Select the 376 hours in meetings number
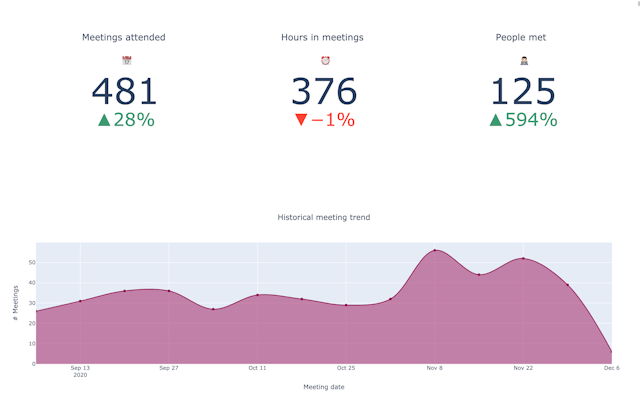Screen dimensions: 640x400 click(324, 91)
